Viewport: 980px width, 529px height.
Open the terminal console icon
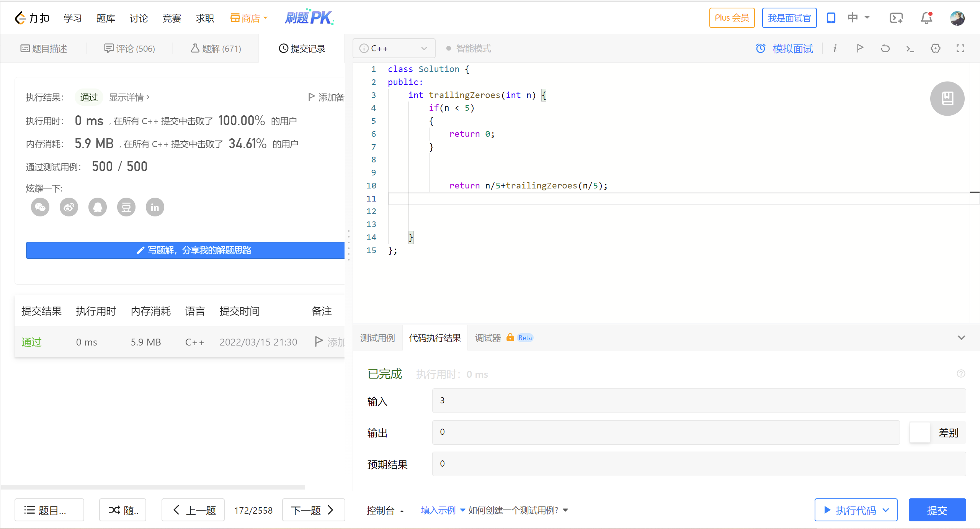(910, 49)
